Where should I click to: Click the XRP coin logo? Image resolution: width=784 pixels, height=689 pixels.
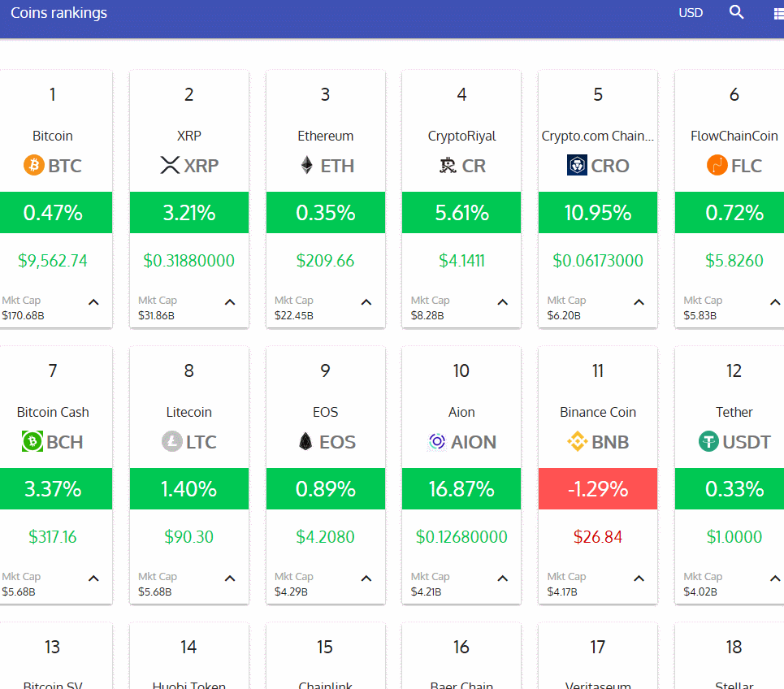tap(170, 165)
